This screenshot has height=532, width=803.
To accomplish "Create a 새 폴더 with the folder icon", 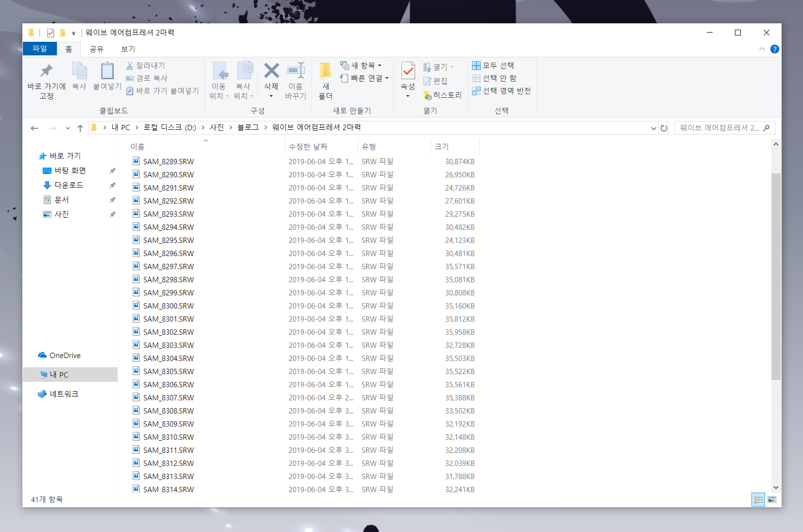I will click(x=326, y=71).
